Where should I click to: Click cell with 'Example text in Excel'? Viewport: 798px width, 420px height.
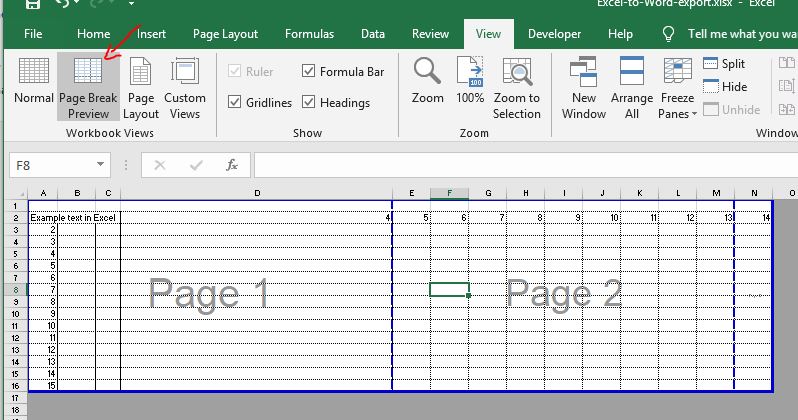tap(73, 218)
